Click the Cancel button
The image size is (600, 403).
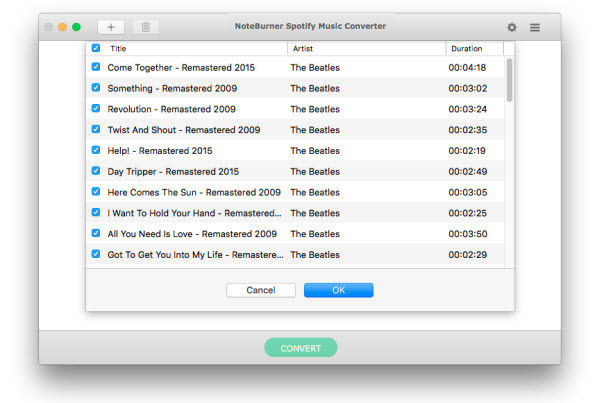261,290
